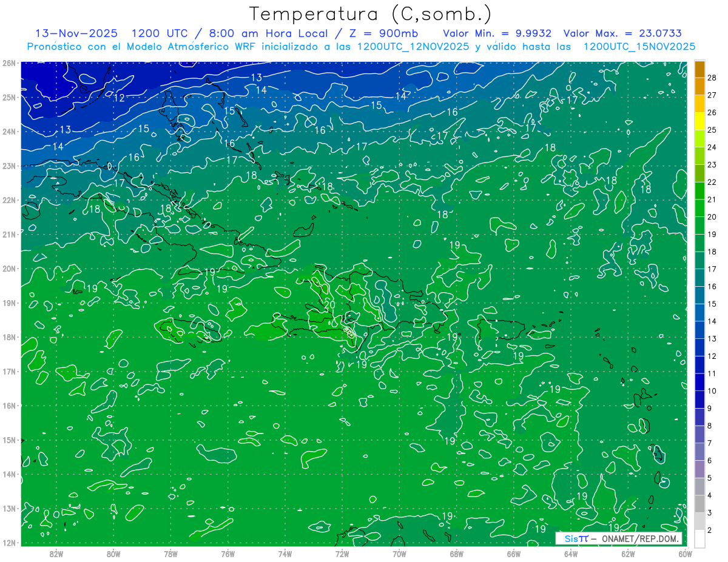Select the '80W' longitude axis label
Image resolution: width=728 pixels, height=562 pixels.
[113, 553]
